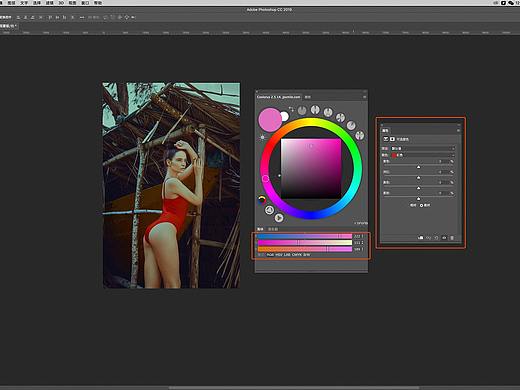520x390 pixels.
Task: Switch Coolorus sliders to B/W mode
Action: (306, 255)
